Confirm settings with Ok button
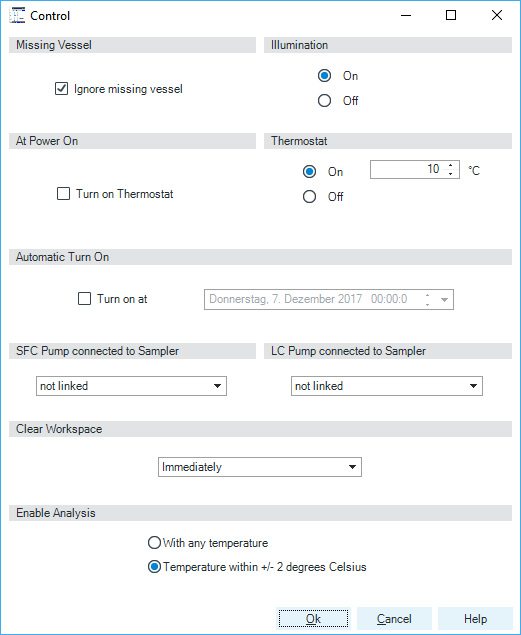The height and width of the screenshot is (635, 521). [313, 619]
